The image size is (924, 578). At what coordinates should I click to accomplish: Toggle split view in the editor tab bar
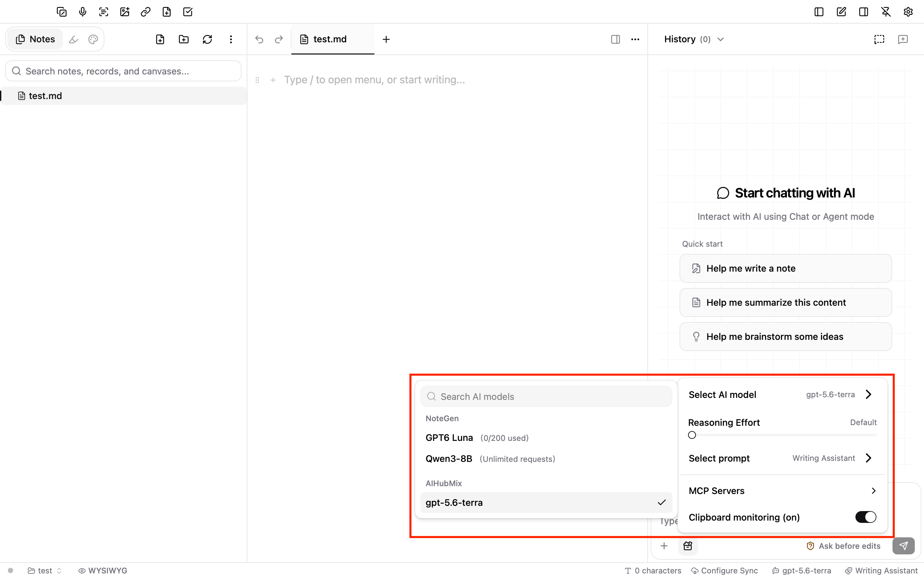point(616,39)
